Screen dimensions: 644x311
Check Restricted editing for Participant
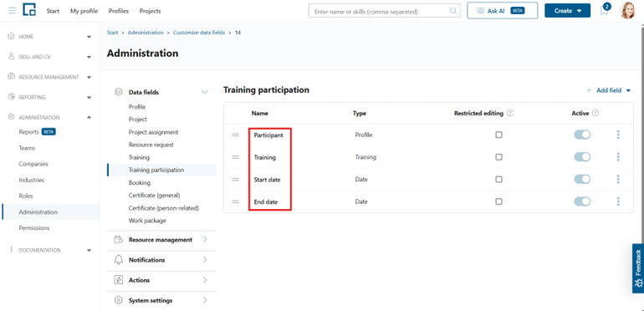point(498,135)
